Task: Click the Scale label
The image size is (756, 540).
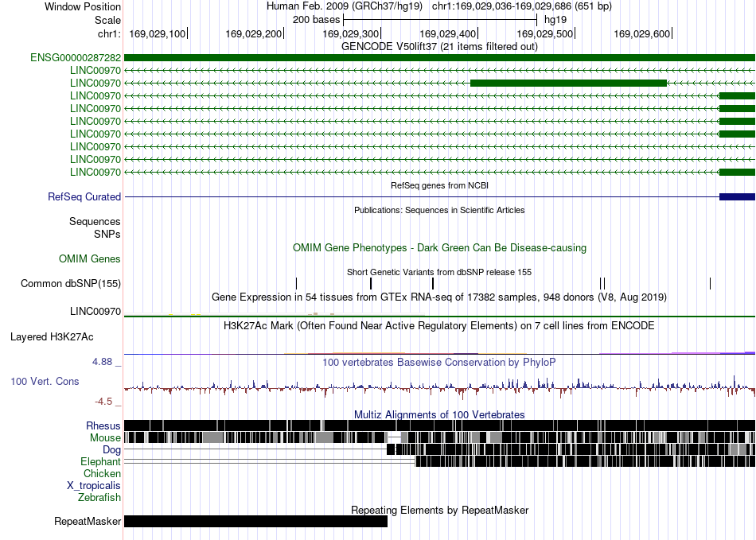Action: tap(107, 20)
